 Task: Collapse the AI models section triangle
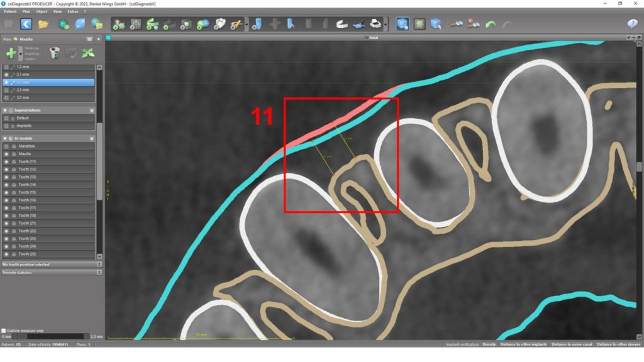(5, 139)
